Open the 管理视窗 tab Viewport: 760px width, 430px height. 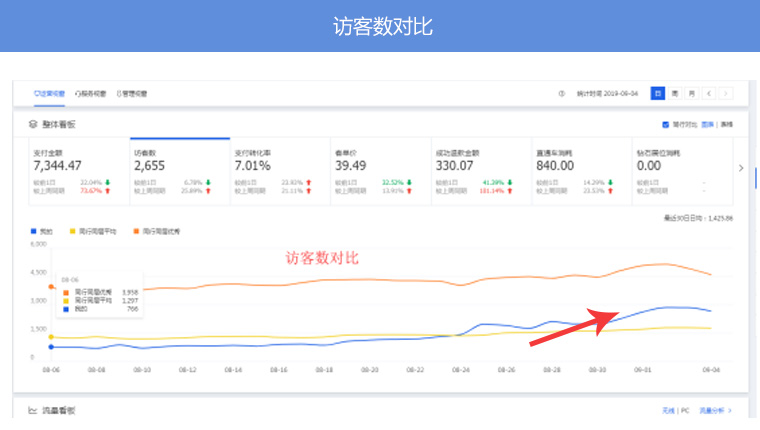click(x=132, y=94)
